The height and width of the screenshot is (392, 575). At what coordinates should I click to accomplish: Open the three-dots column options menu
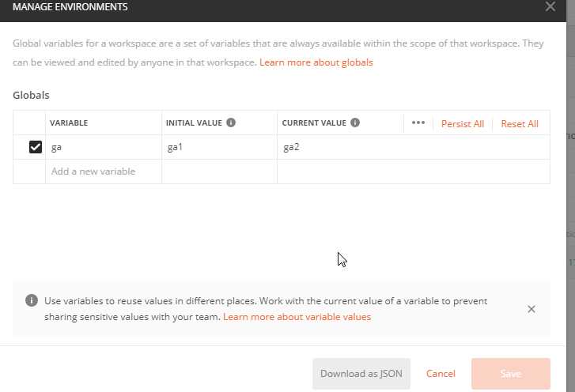point(418,123)
